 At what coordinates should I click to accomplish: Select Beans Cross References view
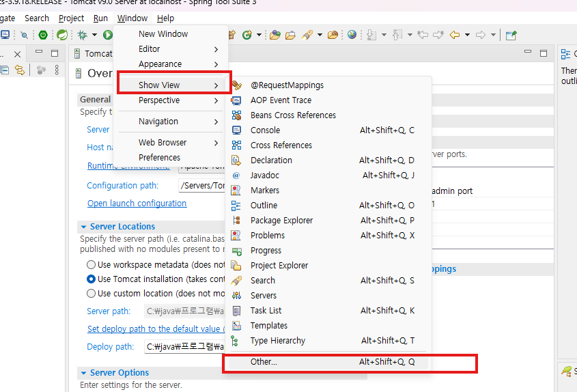click(x=328, y=115)
